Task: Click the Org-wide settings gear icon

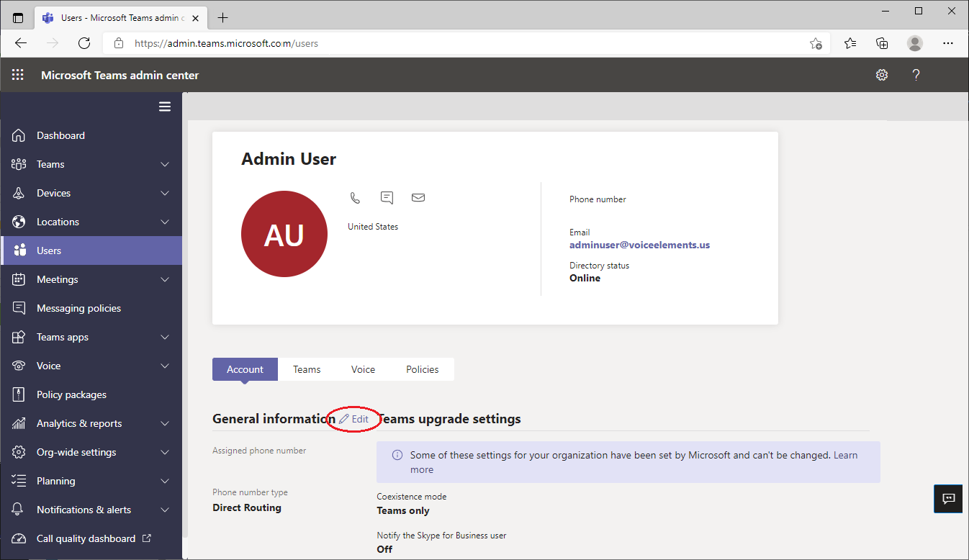Action: [x=19, y=452]
